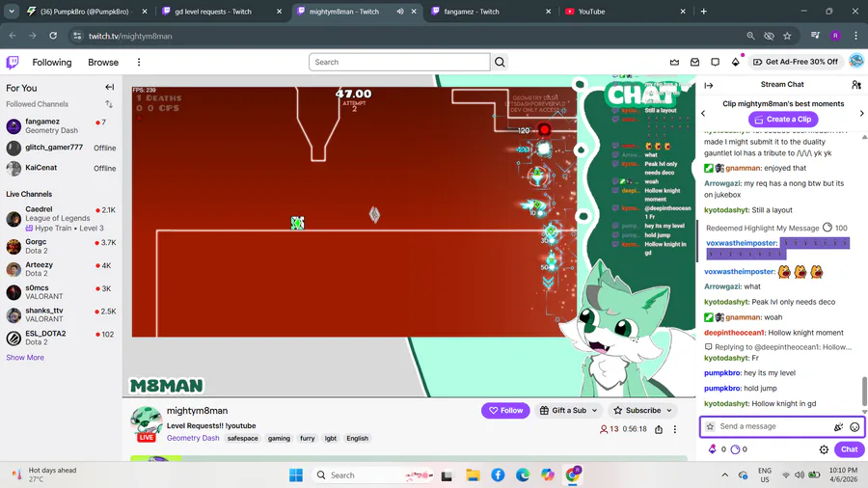Open the weather widget

[x=45, y=474]
